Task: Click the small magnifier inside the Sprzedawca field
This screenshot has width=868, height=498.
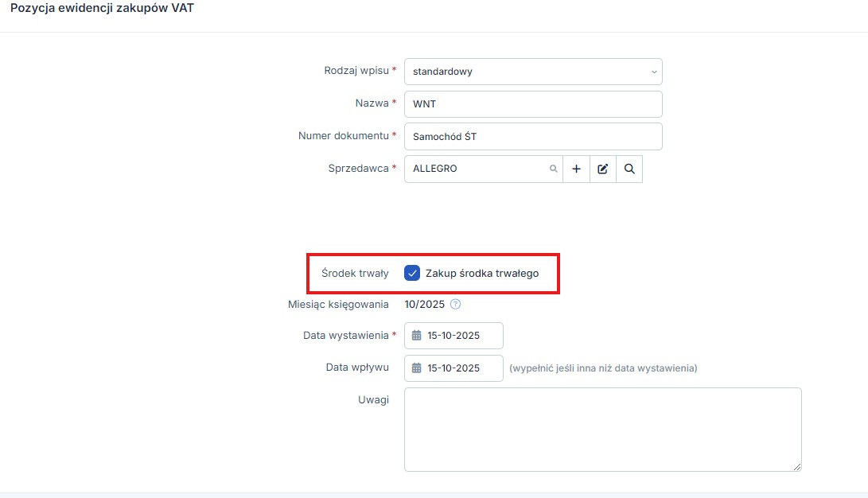Action: 553,169
